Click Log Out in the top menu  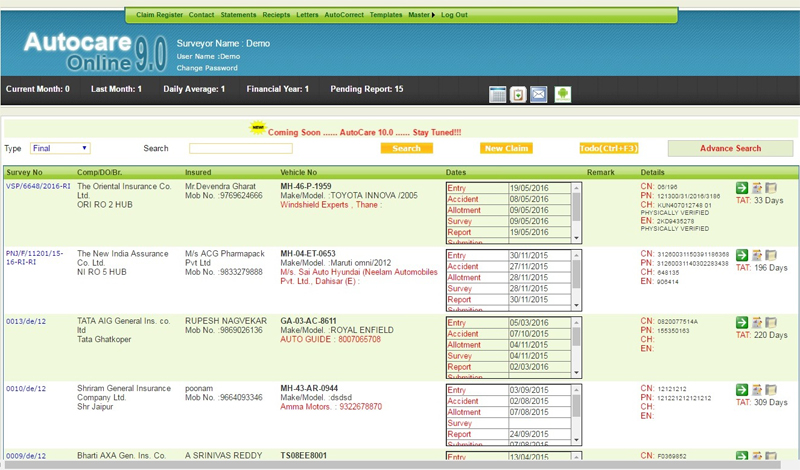point(454,15)
